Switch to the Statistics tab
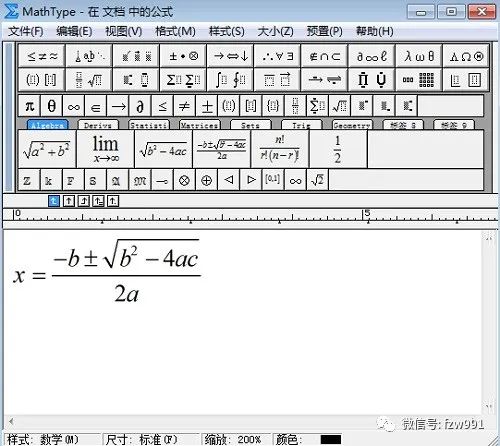 coord(149,125)
